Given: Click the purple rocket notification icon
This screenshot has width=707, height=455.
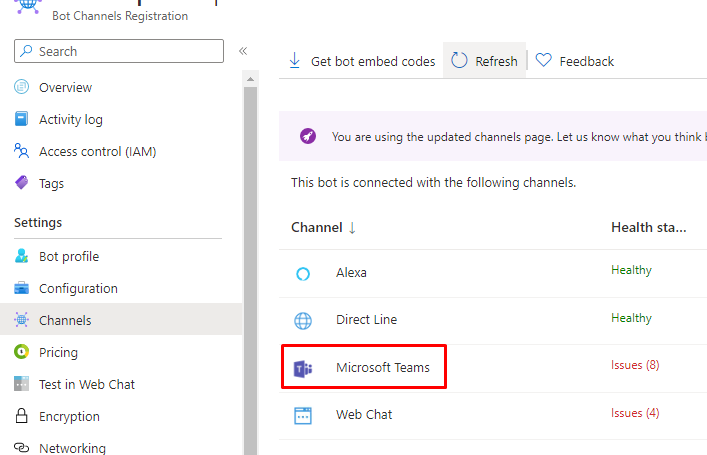Looking at the screenshot, I should coord(308,136).
